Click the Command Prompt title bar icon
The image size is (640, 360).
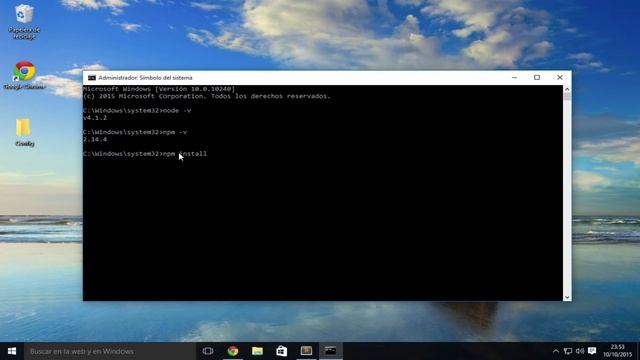pos(92,78)
